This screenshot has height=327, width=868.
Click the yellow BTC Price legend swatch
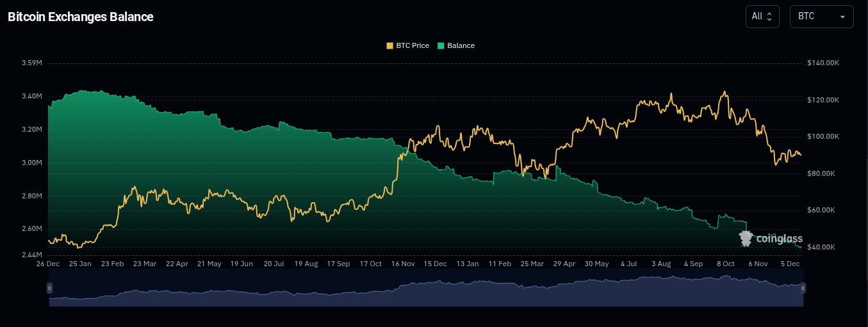pyautogui.click(x=389, y=46)
